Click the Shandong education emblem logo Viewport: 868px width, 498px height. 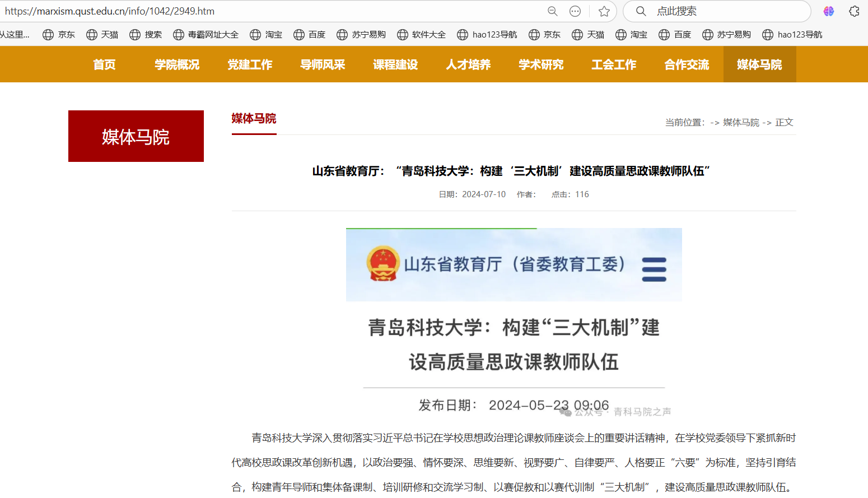pyautogui.click(x=383, y=264)
